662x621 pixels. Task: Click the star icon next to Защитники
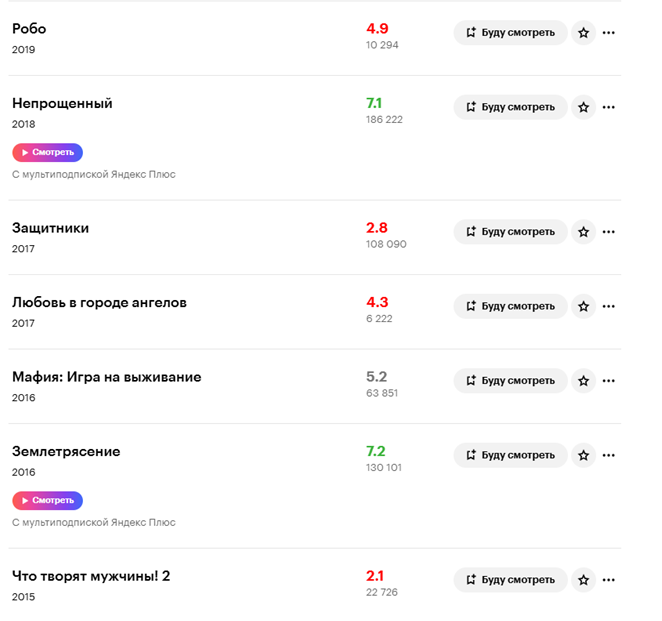pos(584,232)
